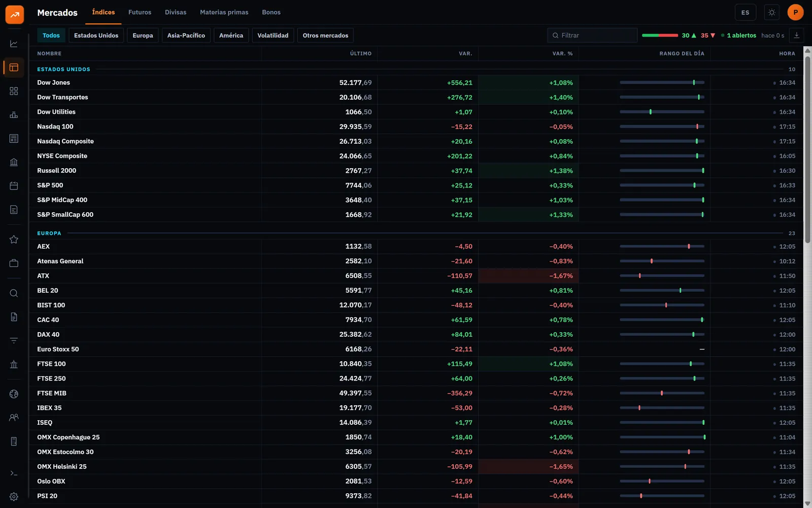Open the briefcase portfolio sidebar icon

14,263
